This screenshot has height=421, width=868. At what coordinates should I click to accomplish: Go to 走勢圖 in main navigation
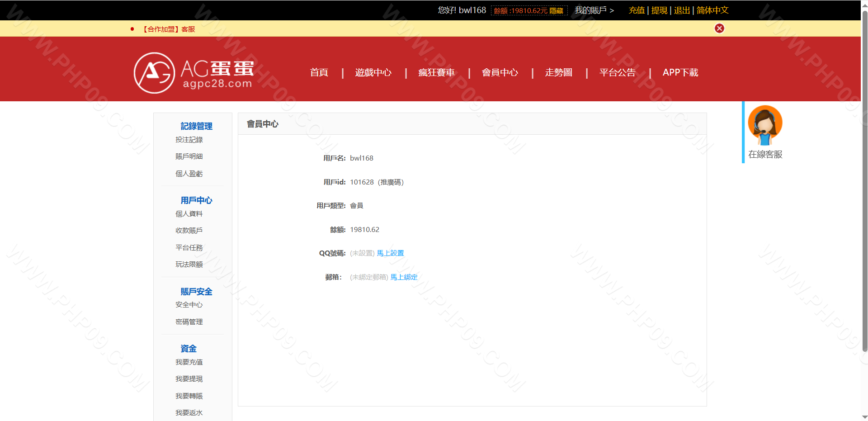pos(558,72)
